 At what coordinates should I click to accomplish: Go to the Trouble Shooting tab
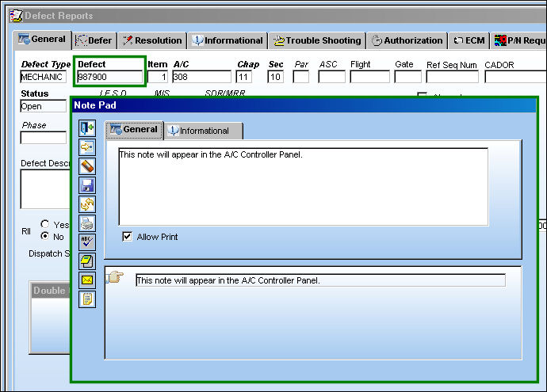317,40
